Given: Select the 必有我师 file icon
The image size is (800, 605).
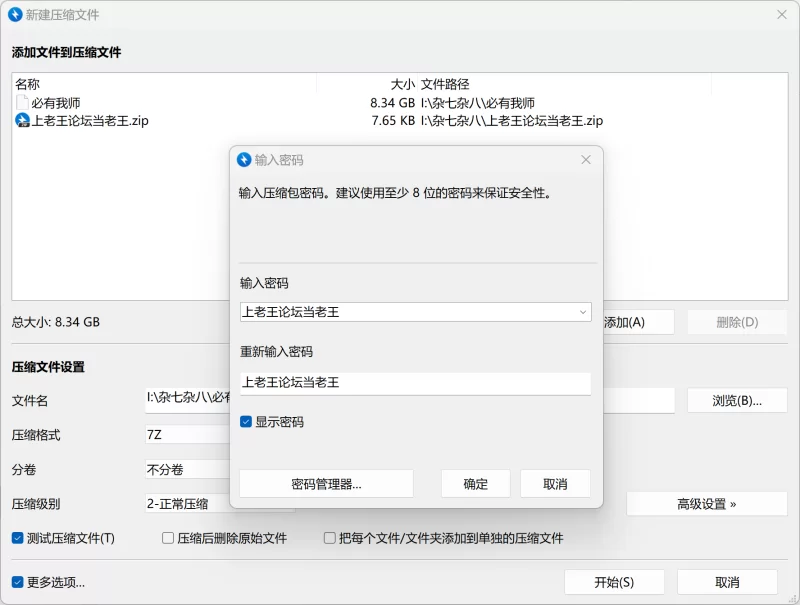Looking at the screenshot, I should point(22,103).
